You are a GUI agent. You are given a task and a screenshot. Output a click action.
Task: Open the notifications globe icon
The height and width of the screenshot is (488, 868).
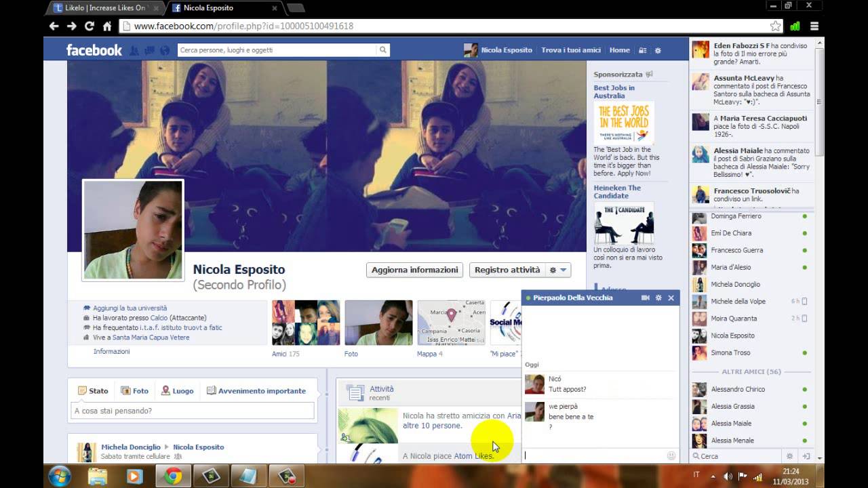point(165,50)
